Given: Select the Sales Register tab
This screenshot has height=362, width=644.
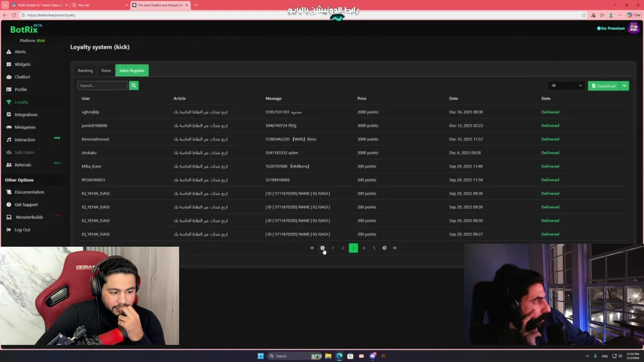Looking at the screenshot, I should (132, 70).
